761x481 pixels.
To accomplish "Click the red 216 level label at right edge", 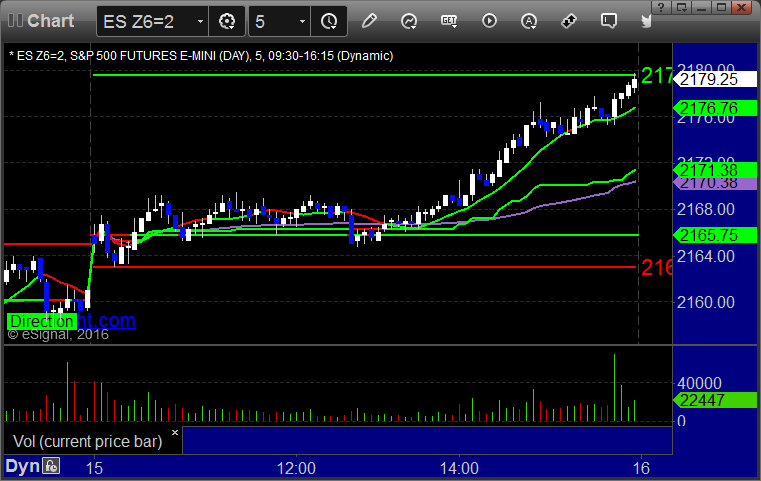I will point(657,267).
